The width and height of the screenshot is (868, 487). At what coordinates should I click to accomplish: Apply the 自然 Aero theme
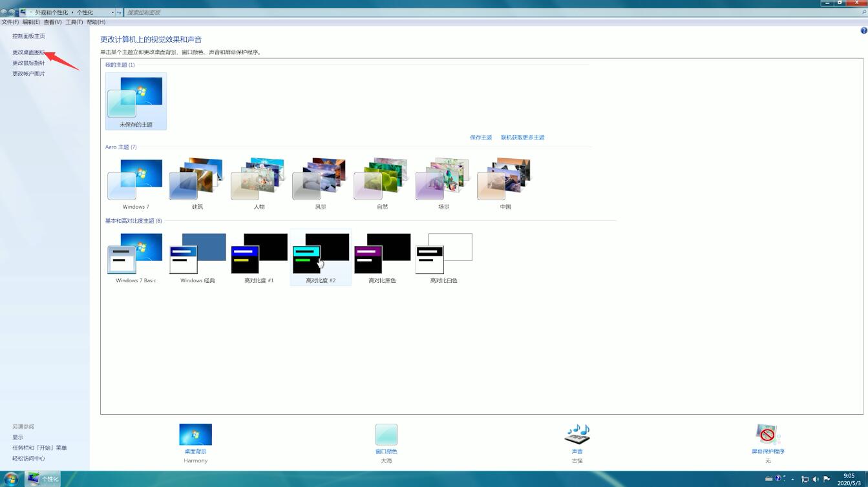(382, 183)
